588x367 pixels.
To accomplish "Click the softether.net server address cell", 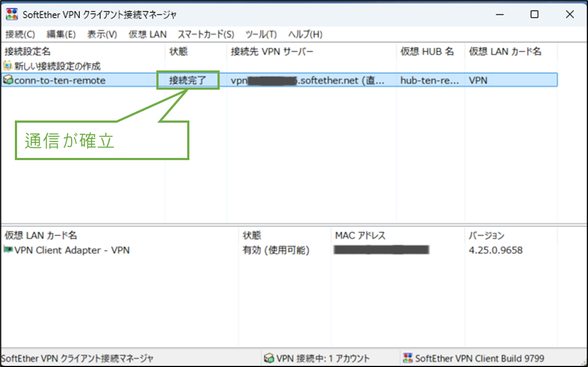I will click(308, 80).
